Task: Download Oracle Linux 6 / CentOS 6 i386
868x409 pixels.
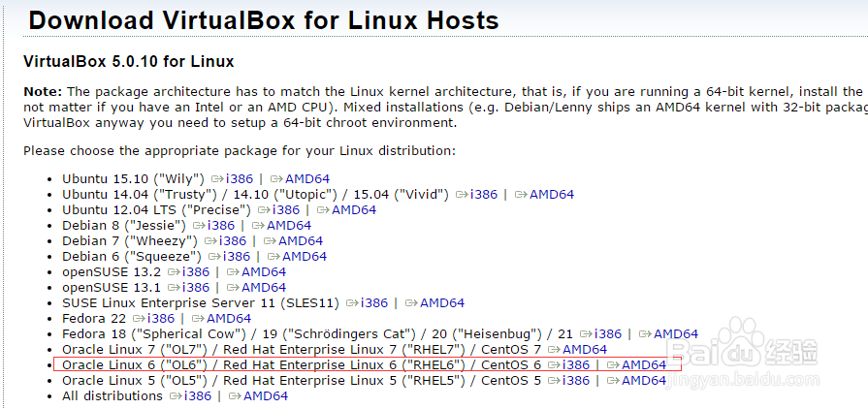Action: [x=576, y=364]
